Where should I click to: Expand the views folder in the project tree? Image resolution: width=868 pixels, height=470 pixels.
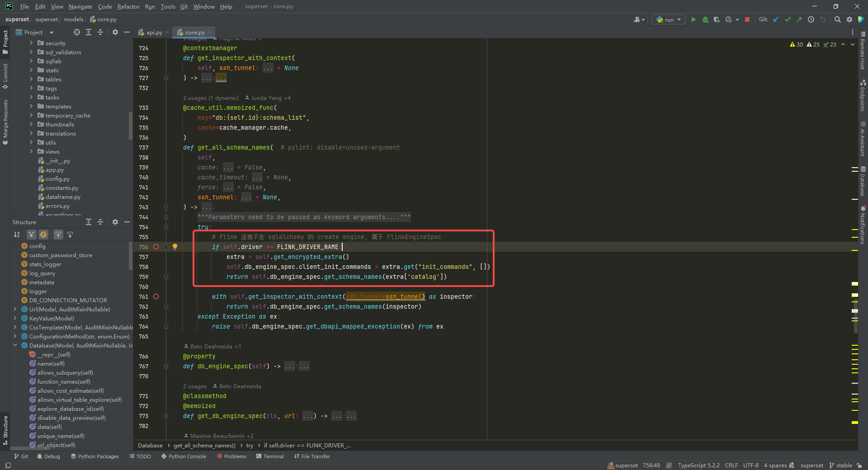[31, 151]
